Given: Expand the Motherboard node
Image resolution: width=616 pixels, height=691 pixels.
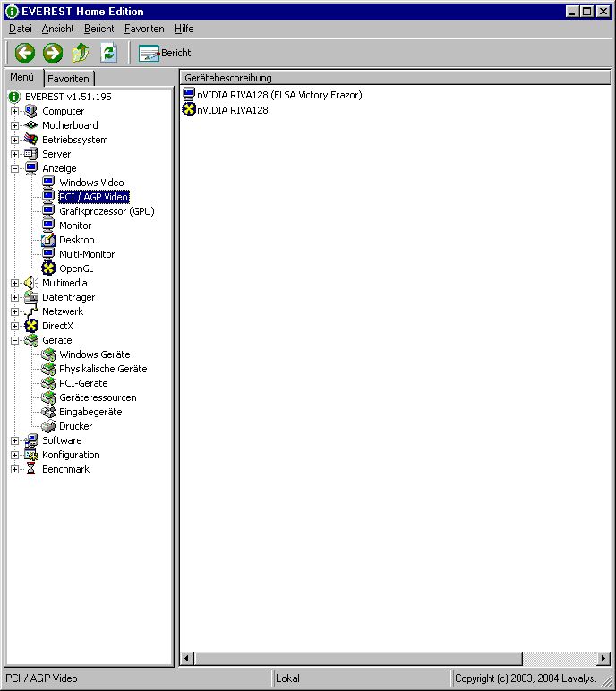Looking at the screenshot, I should 14,125.
